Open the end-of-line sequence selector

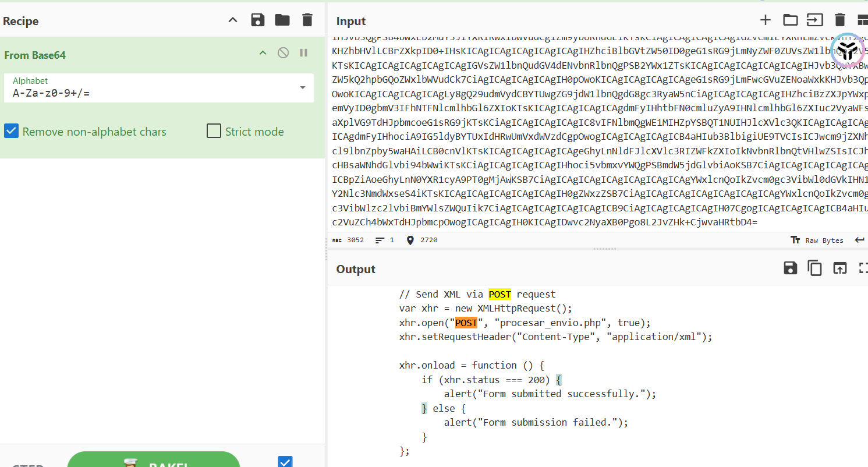point(859,240)
